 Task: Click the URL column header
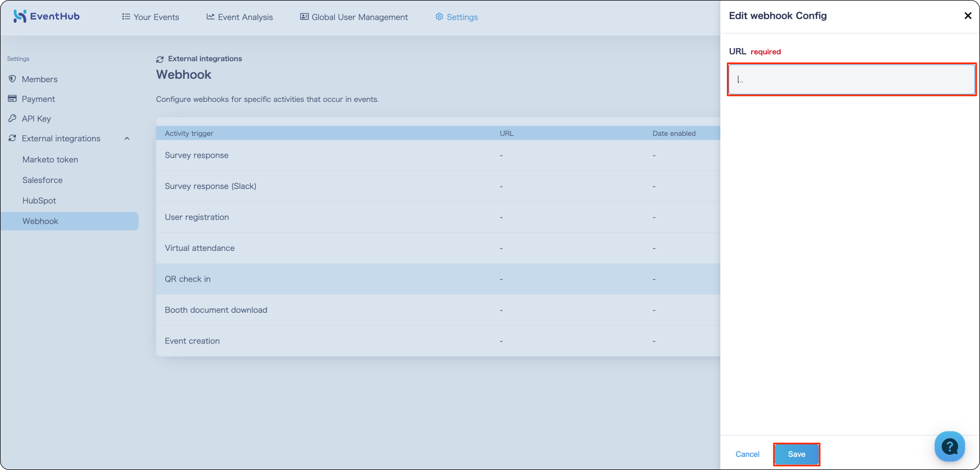(x=507, y=133)
